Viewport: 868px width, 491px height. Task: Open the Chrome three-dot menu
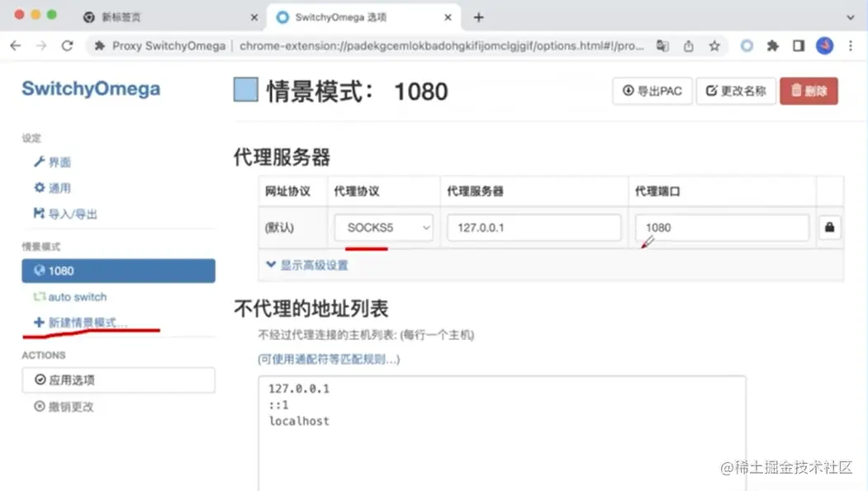[851, 46]
